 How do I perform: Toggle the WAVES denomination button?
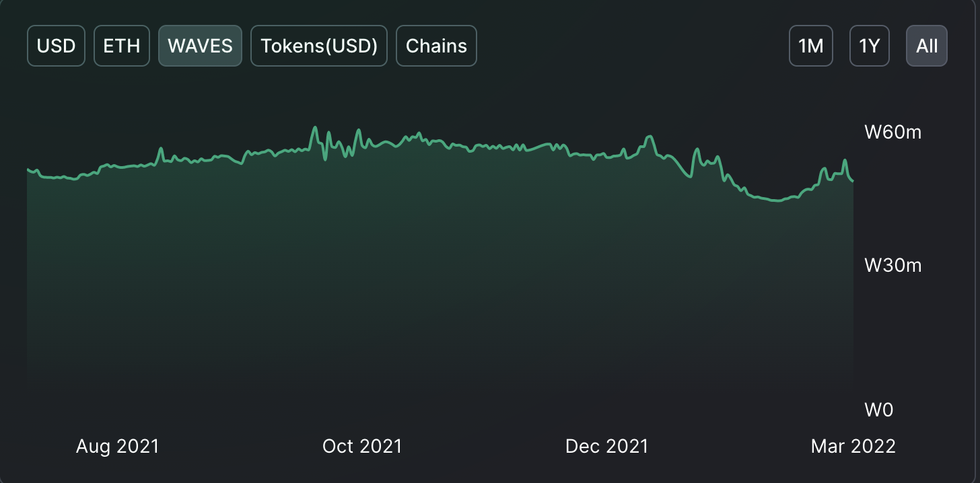pos(200,46)
